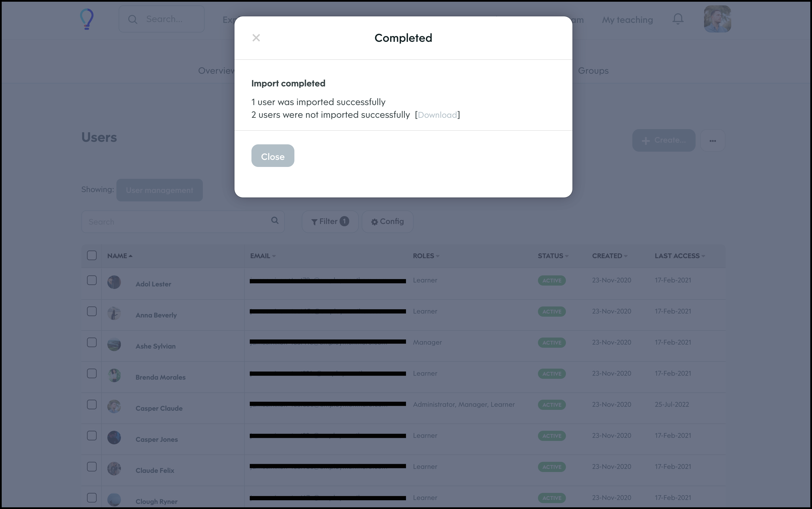Open the profile avatar menu
This screenshot has width=812, height=509.
coord(717,19)
